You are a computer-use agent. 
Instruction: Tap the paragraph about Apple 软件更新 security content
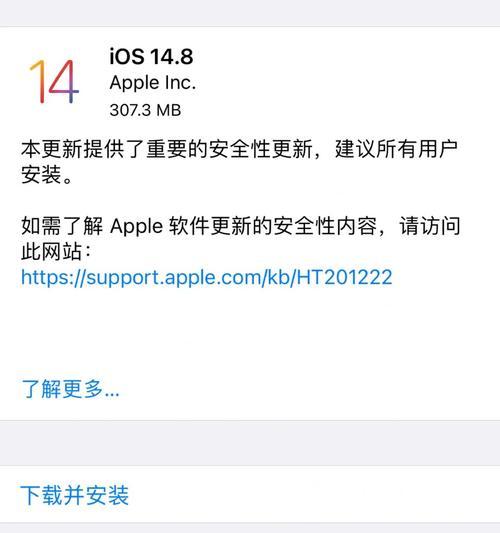point(241,239)
